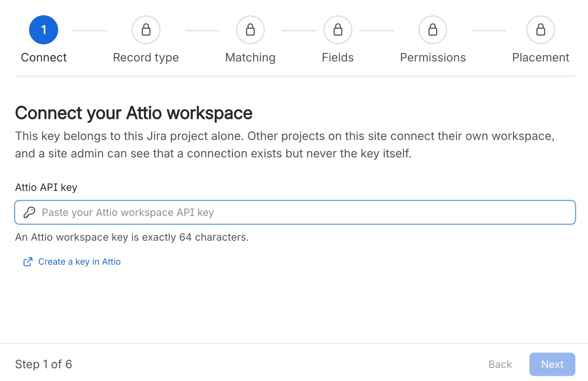The height and width of the screenshot is (381, 588).
Task: Select the Placement step label
Action: [541, 57]
